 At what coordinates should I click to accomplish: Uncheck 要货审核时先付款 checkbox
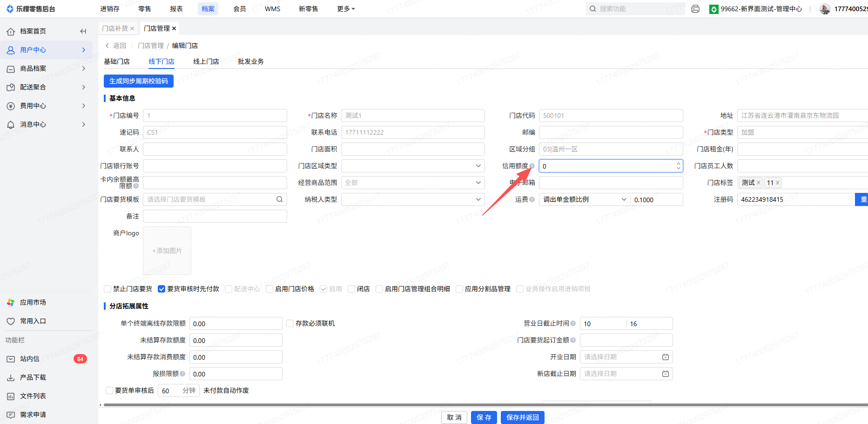[161, 289]
